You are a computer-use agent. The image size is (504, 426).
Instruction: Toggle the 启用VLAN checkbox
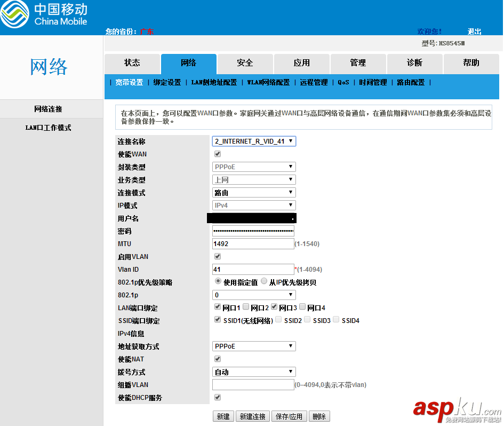tap(217, 256)
